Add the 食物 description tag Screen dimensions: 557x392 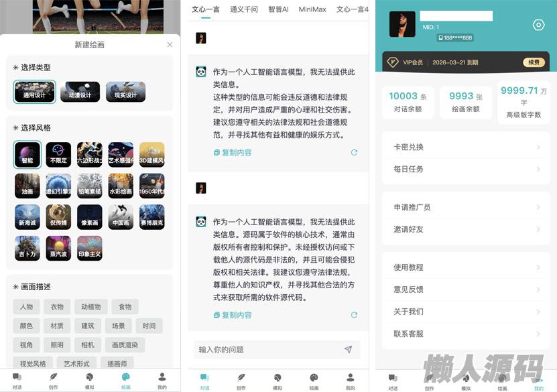(125, 307)
